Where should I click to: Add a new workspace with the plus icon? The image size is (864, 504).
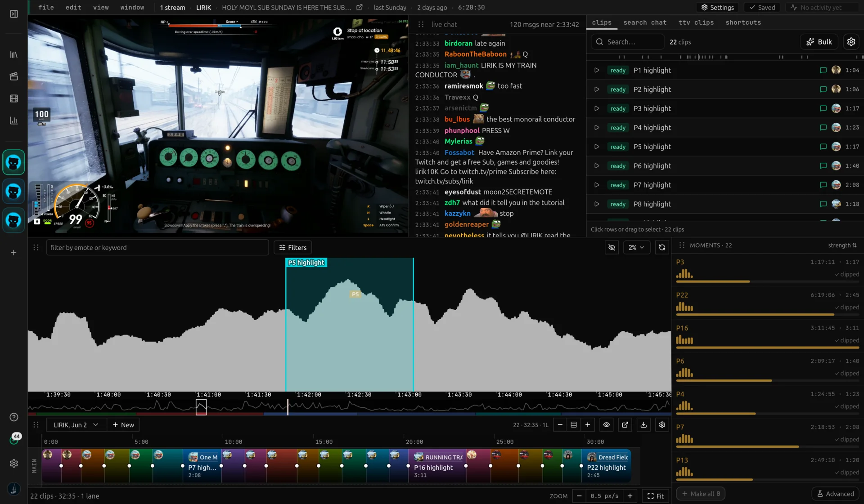click(13, 253)
